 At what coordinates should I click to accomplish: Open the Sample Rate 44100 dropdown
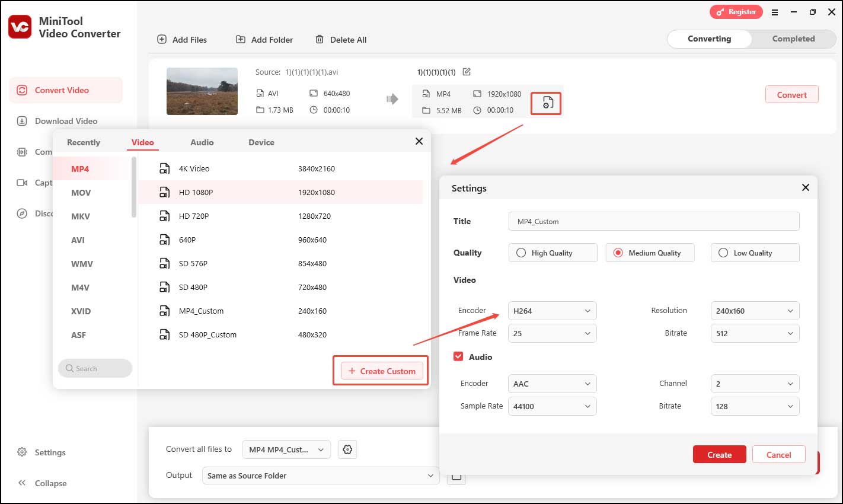[553, 406]
